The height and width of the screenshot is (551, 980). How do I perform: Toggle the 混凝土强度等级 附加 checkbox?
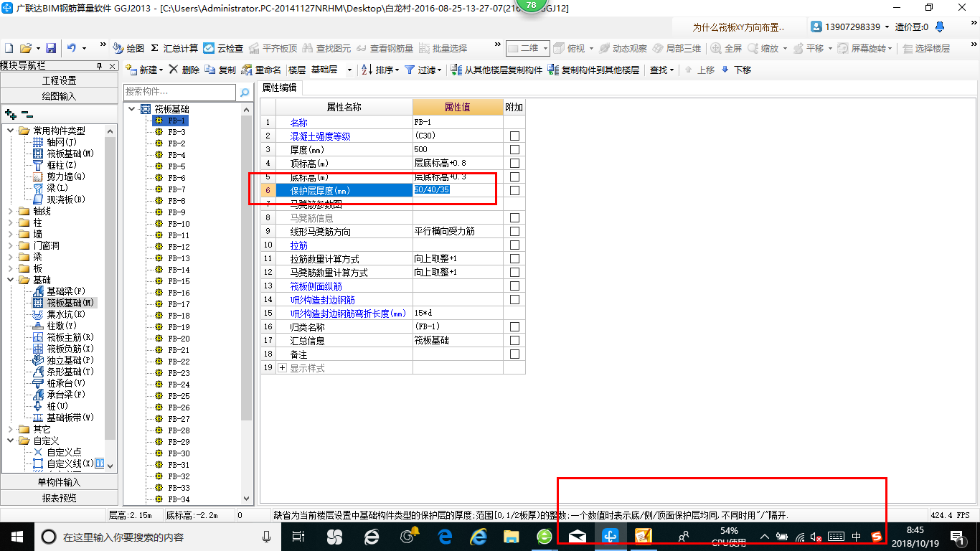coord(514,136)
